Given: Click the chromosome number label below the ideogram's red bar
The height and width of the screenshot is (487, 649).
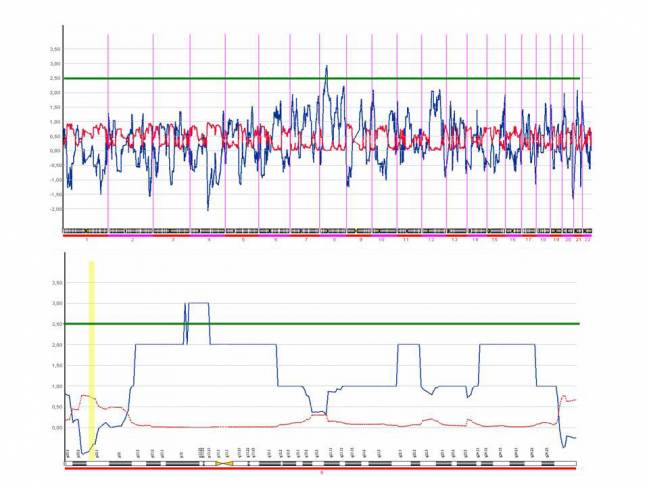Looking at the screenshot, I should pyautogui.click(x=322, y=473).
